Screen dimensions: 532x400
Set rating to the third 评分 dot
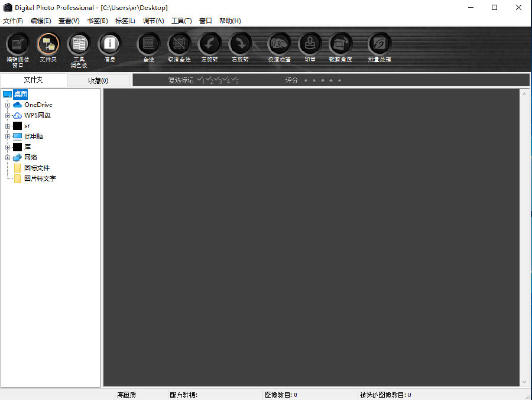point(322,80)
